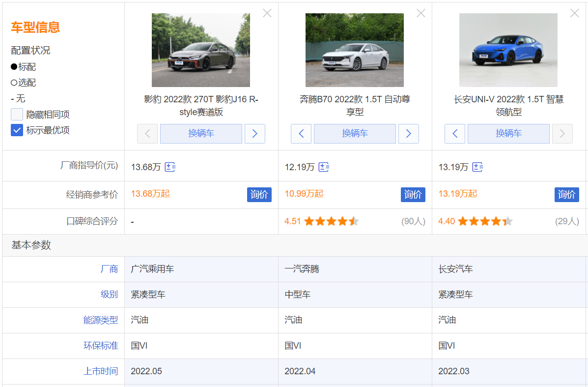This screenshot has width=588, height=387.
Task: Click 换辆车 button for 长安UNI-V
Action: 508,134
